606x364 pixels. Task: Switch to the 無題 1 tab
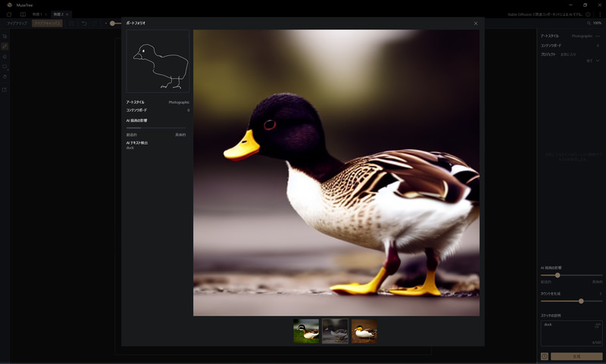point(37,14)
